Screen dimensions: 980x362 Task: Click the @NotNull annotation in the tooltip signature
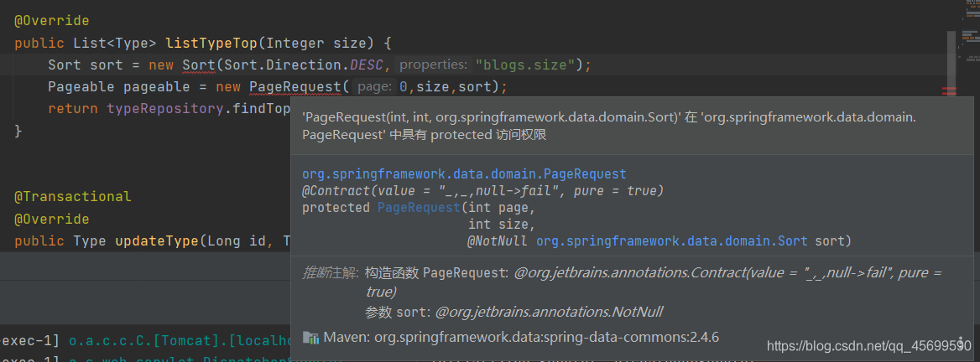click(498, 241)
